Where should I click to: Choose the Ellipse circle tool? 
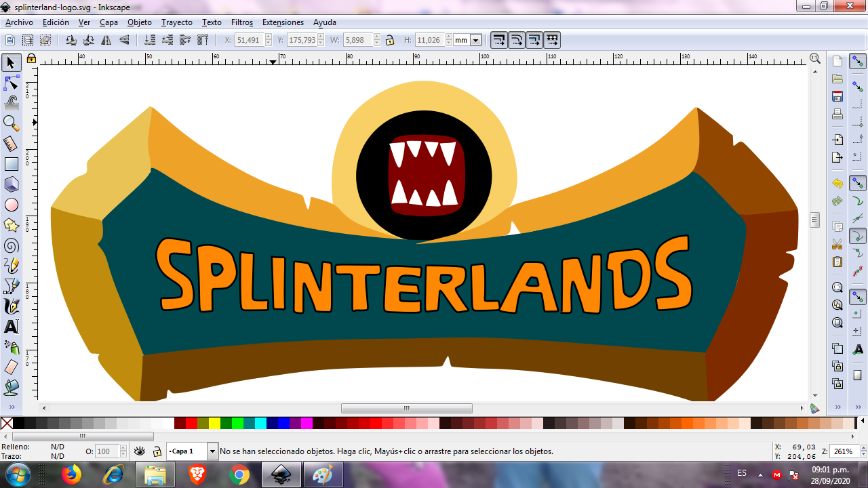point(11,205)
